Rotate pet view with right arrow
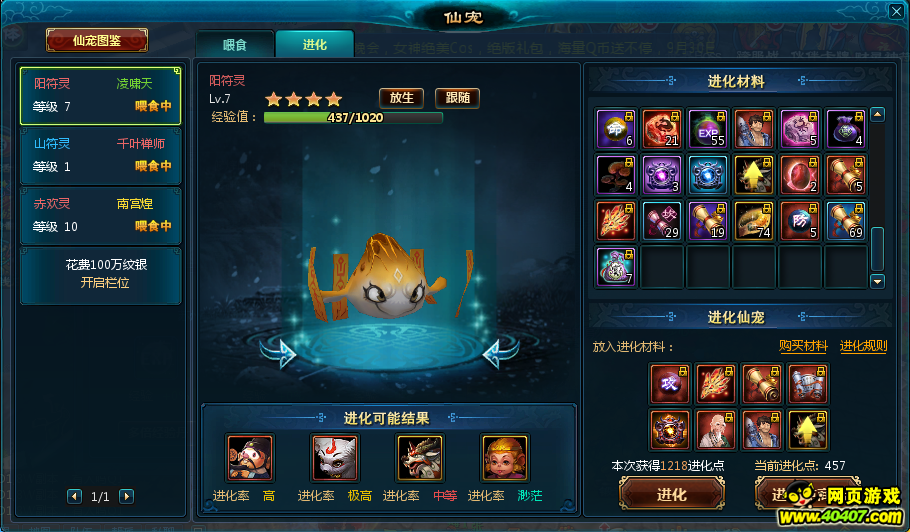 [501, 353]
